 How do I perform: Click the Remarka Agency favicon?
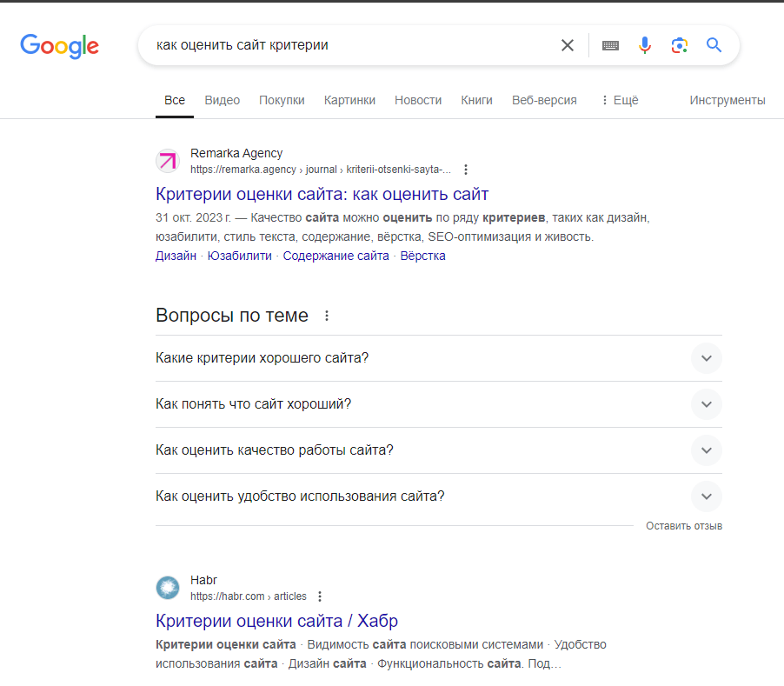[x=167, y=161]
